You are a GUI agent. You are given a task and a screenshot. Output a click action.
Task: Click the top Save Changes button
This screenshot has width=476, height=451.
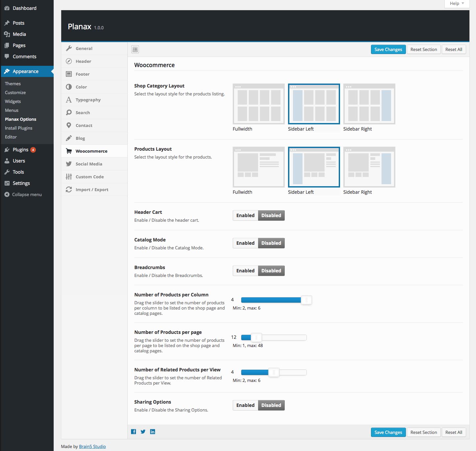tap(388, 49)
